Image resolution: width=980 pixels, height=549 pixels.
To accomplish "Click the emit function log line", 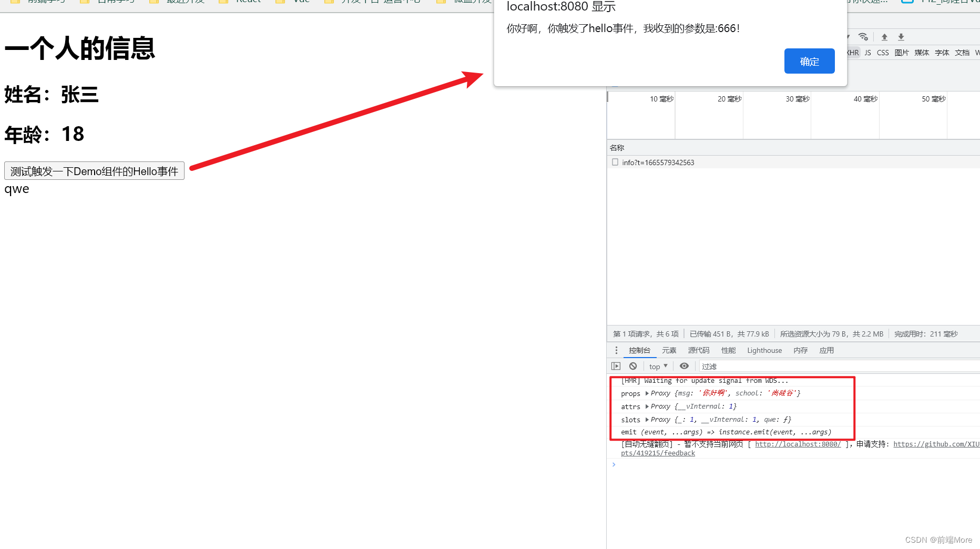I will [x=726, y=432].
